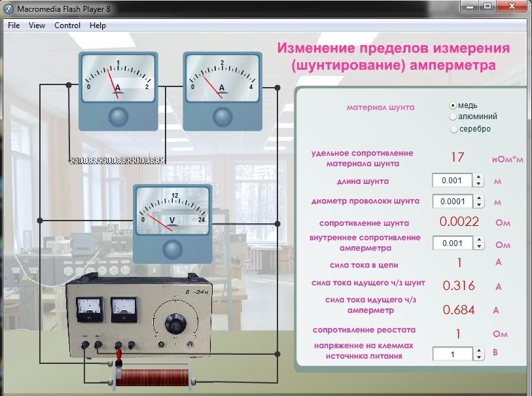
Task: Click the 0.684 ammeter current value
Action: [459, 310]
